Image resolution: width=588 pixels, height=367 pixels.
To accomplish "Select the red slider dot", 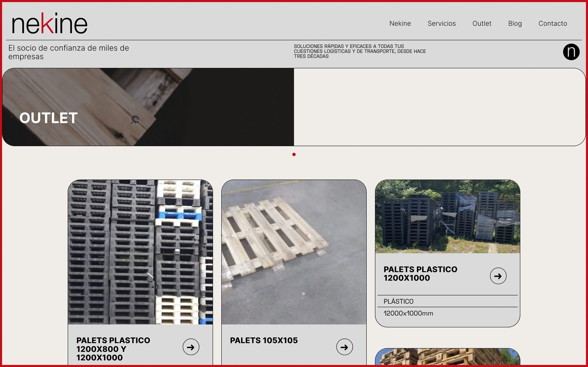I will (x=294, y=154).
